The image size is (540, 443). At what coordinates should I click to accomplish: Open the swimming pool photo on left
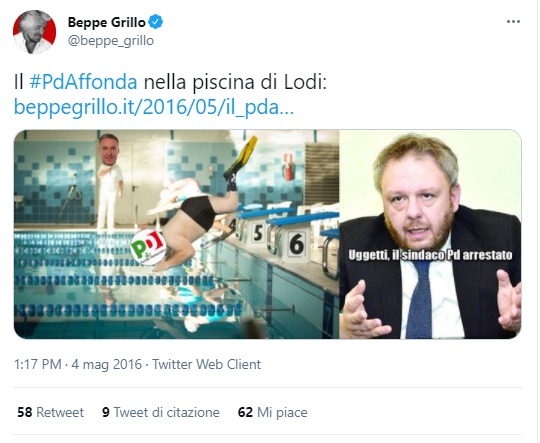176,234
